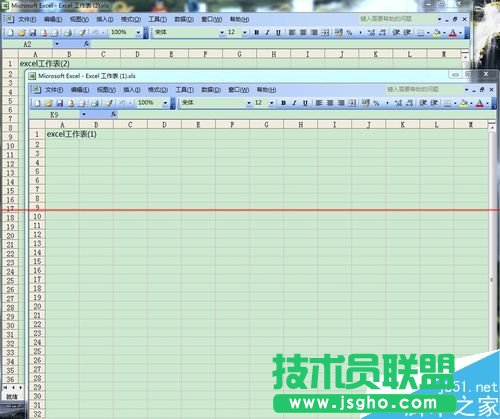Click Open folder icon in 工作表 (1) window

pyautogui.click(x=49, y=103)
